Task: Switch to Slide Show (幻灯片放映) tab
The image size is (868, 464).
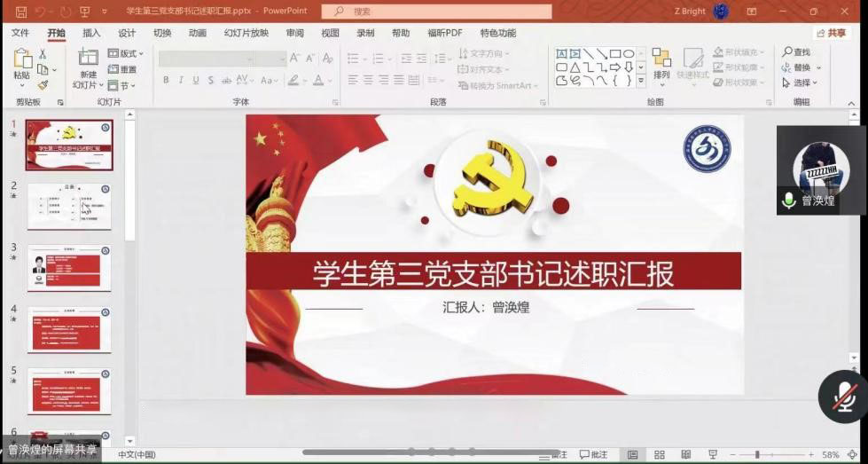Action: click(x=246, y=33)
